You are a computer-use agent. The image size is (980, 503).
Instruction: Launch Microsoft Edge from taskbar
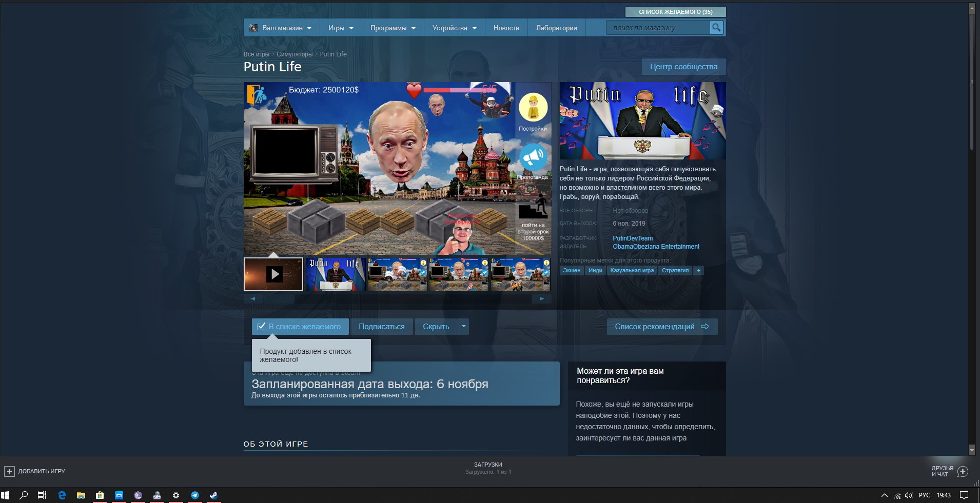(62, 495)
